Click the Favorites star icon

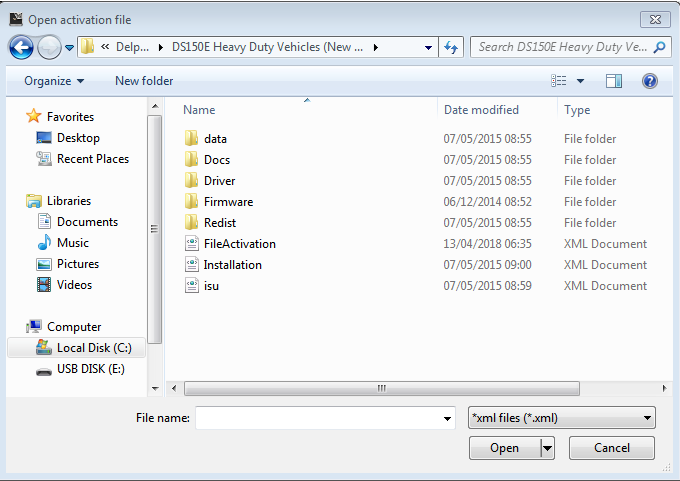pos(33,116)
